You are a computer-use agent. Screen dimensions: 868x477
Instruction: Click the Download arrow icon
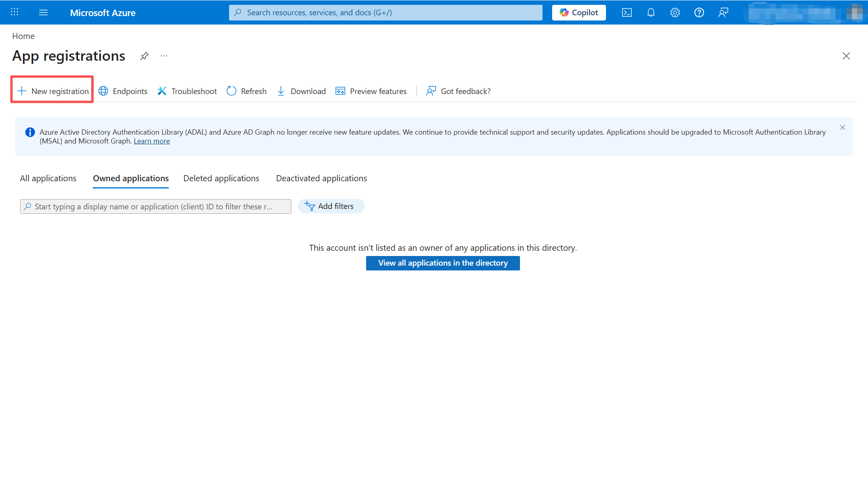(x=281, y=91)
